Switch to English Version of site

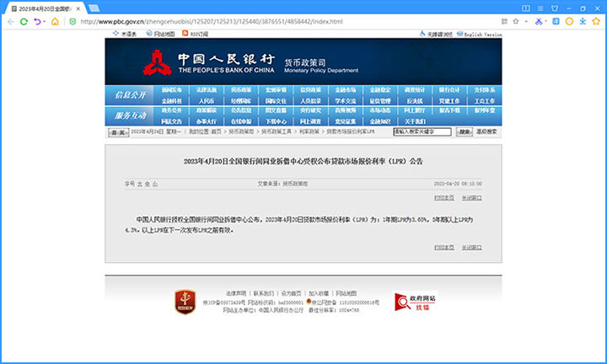pyautogui.click(x=483, y=34)
